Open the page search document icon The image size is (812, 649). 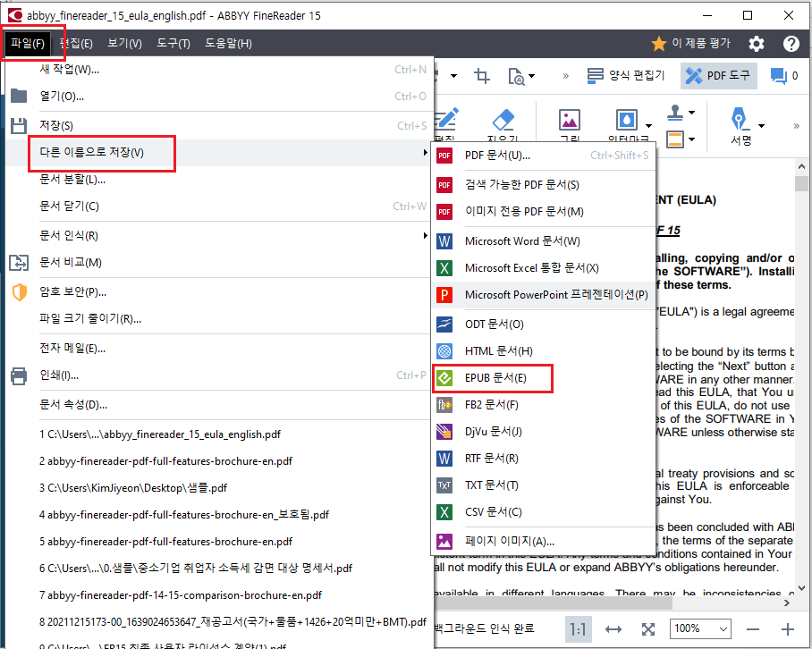pyautogui.click(x=516, y=77)
